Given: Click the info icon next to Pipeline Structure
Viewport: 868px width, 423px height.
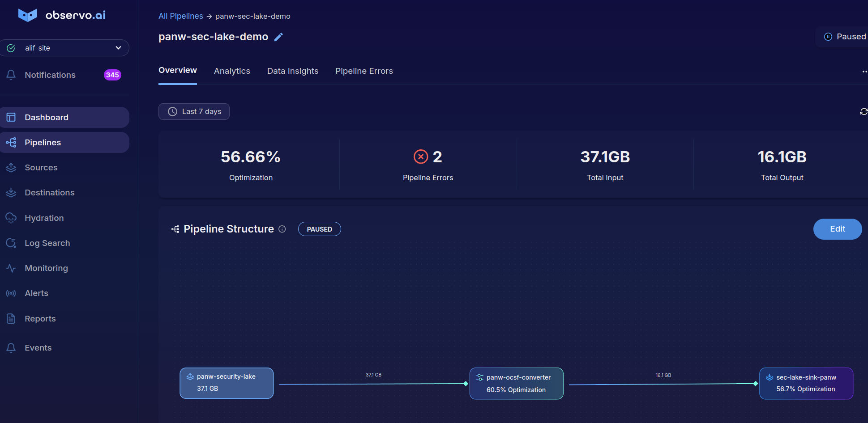Looking at the screenshot, I should 282,229.
